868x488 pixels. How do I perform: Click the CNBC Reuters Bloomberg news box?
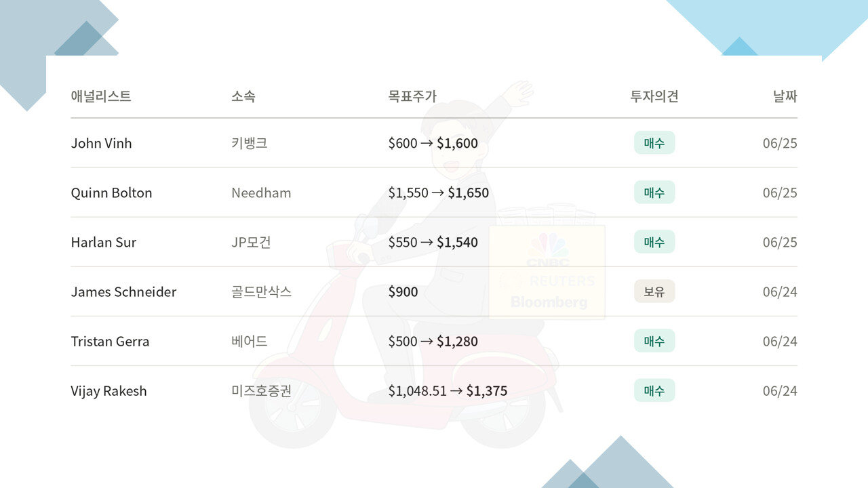click(x=547, y=272)
